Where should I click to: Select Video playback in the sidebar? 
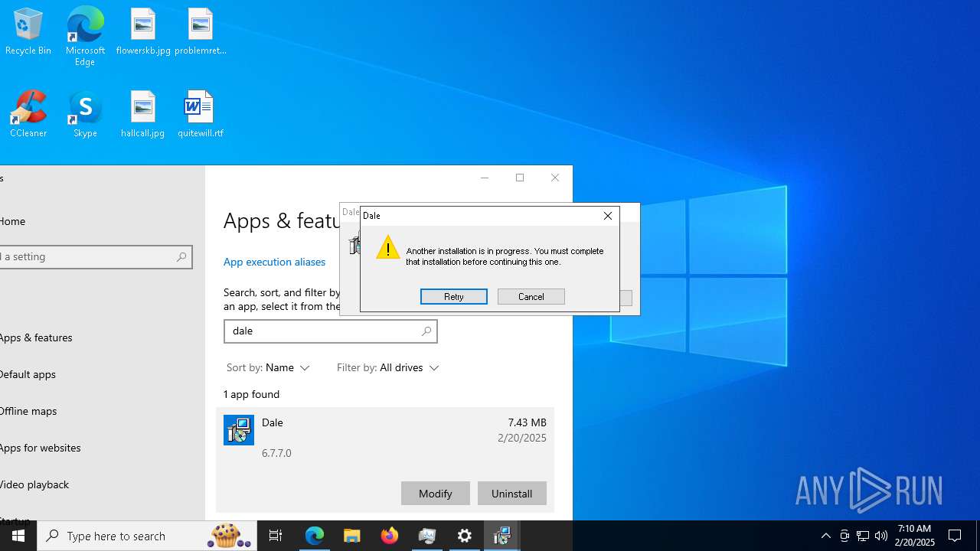click(34, 484)
